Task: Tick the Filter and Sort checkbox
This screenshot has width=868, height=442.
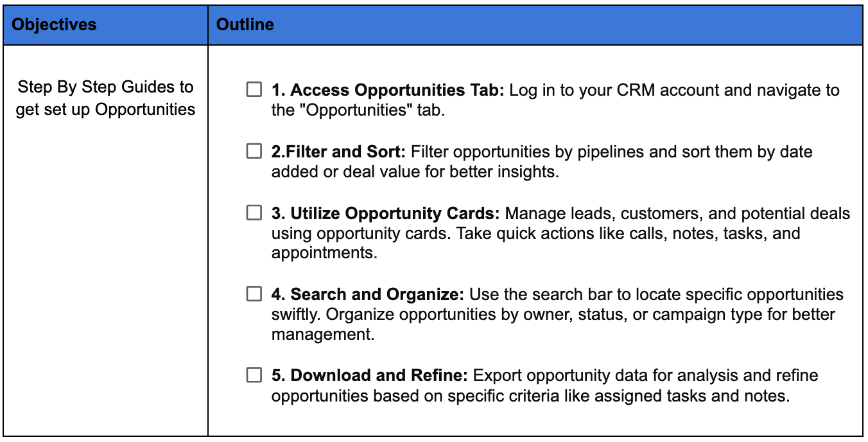Action: 254,152
